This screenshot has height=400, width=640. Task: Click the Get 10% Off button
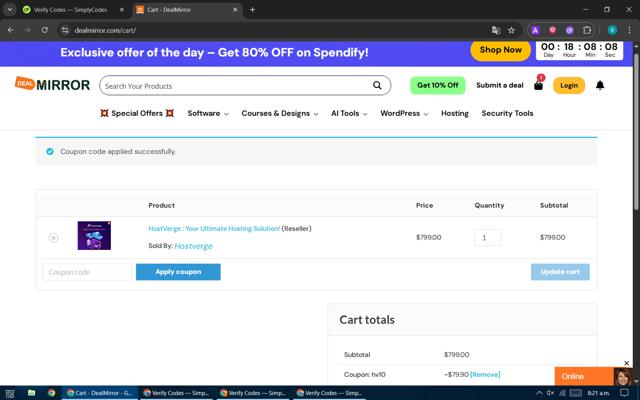pos(438,85)
